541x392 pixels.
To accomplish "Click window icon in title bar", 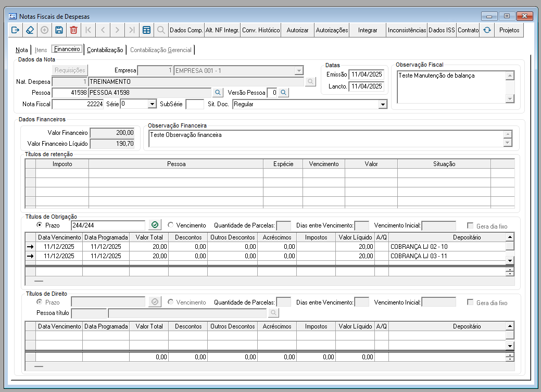I will pos(13,16).
